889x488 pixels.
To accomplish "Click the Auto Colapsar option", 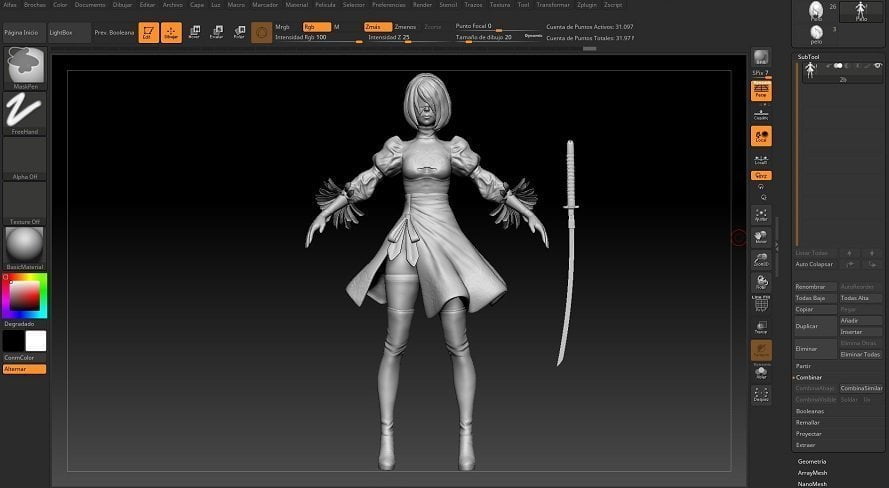I will click(x=815, y=264).
